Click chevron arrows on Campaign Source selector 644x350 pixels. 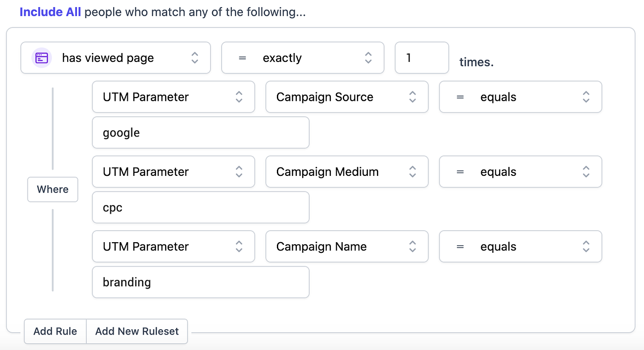412,97
